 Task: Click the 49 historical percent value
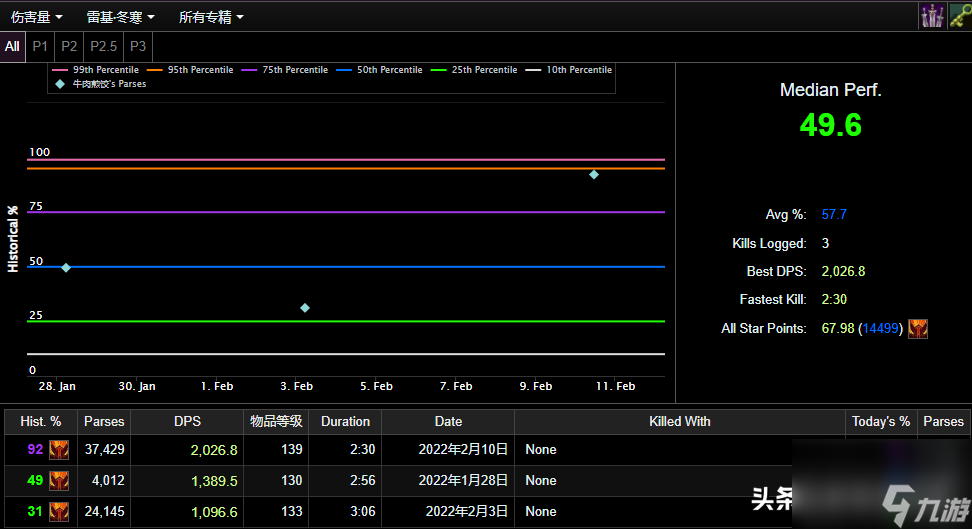point(35,481)
